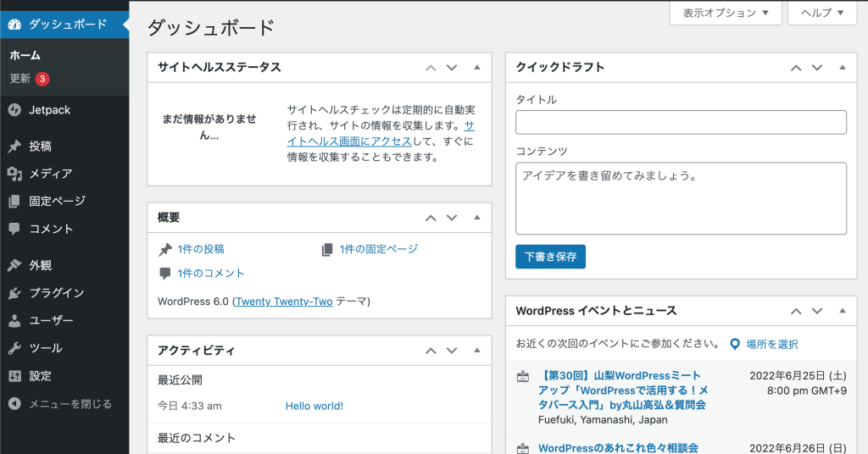868x454 pixels.
Task: Click the meetup icon for 山梨WordPress event
Action: pyautogui.click(x=522, y=377)
